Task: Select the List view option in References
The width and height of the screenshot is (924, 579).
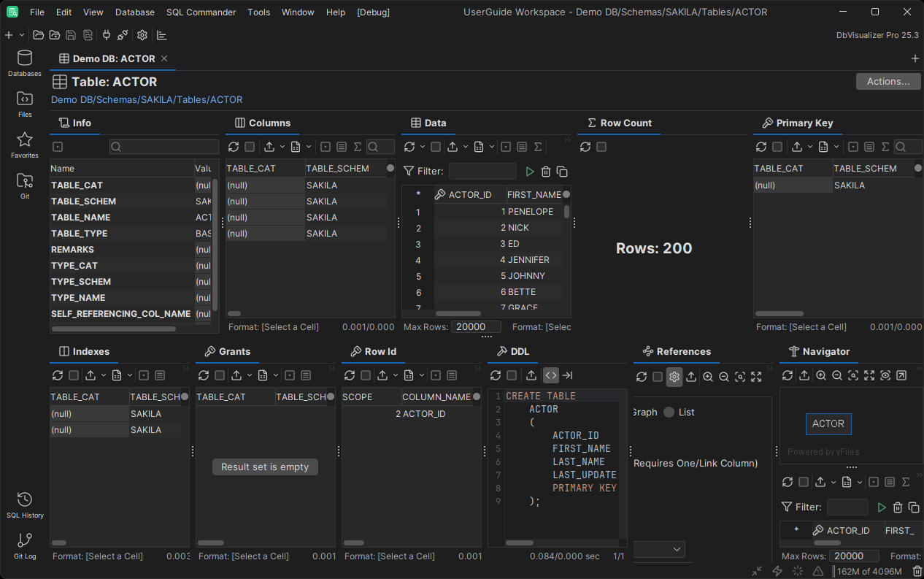Action: [x=669, y=412]
